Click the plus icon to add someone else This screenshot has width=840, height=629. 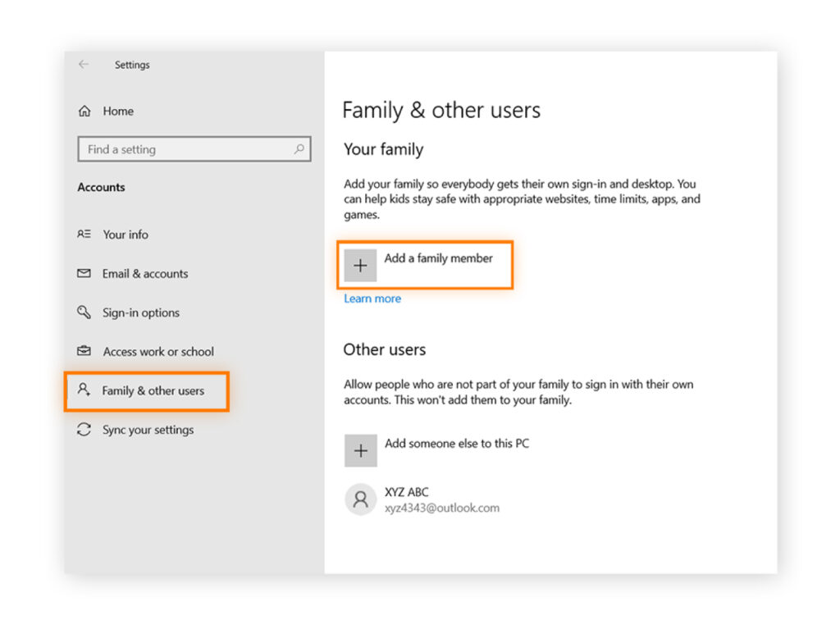[360, 450]
